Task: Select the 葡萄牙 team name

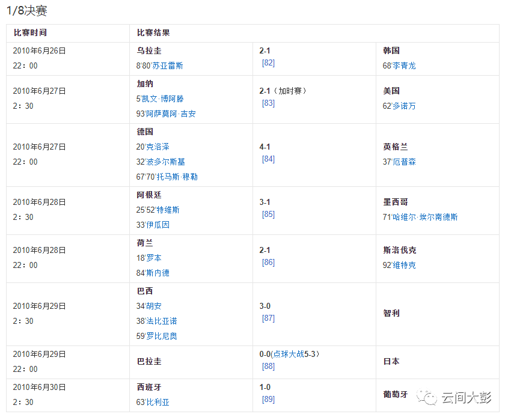Action: tap(395, 394)
